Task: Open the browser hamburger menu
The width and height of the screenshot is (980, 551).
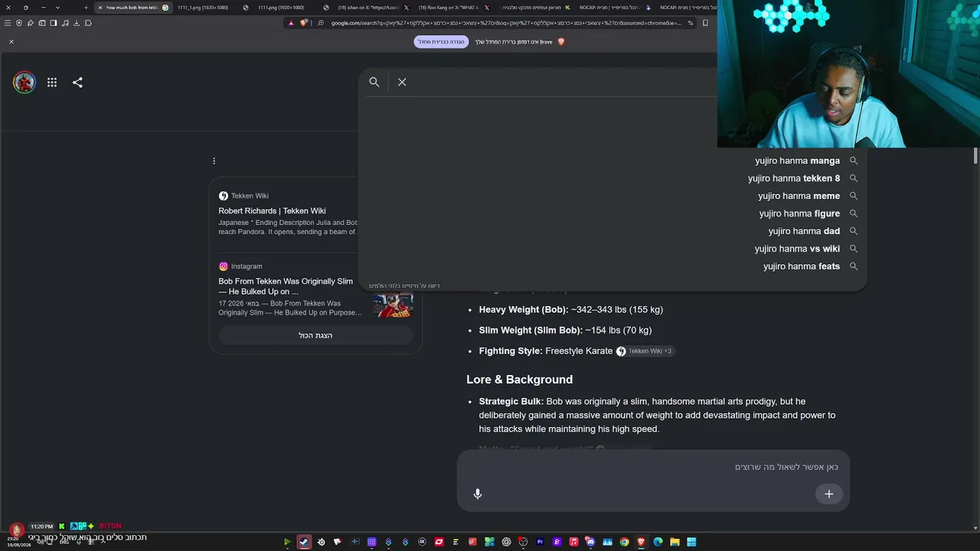Action: coord(8,23)
